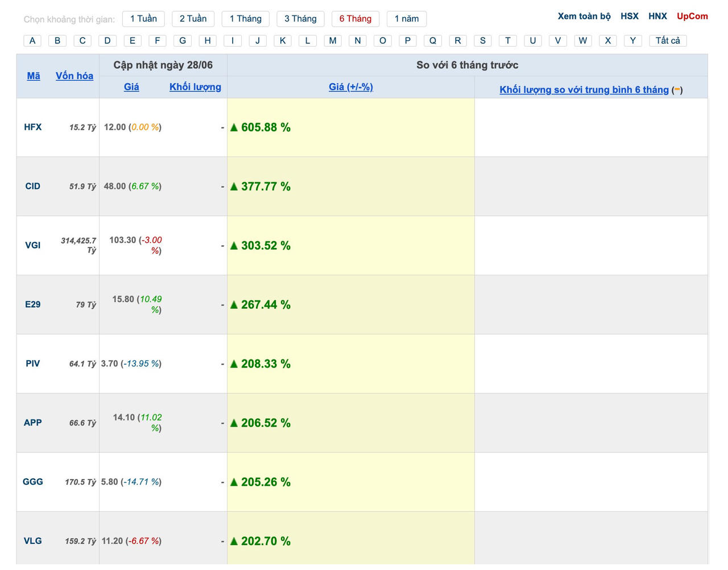
Task: Sort by Khối lượng column header
Action: [x=195, y=87]
